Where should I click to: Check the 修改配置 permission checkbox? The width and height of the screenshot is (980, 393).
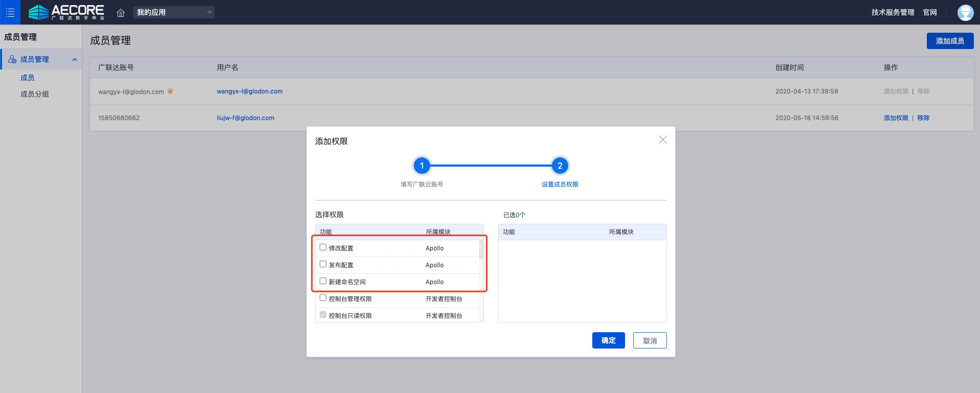click(x=323, y=247)
